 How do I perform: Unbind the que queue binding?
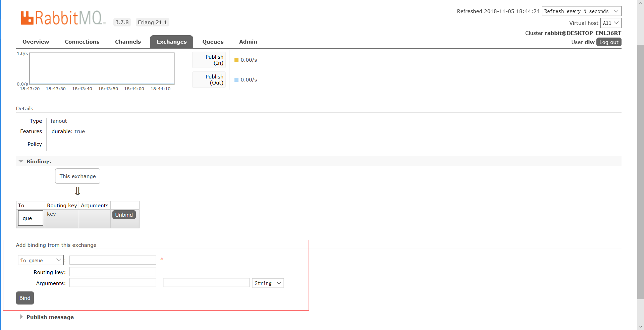tap(124, 215)
